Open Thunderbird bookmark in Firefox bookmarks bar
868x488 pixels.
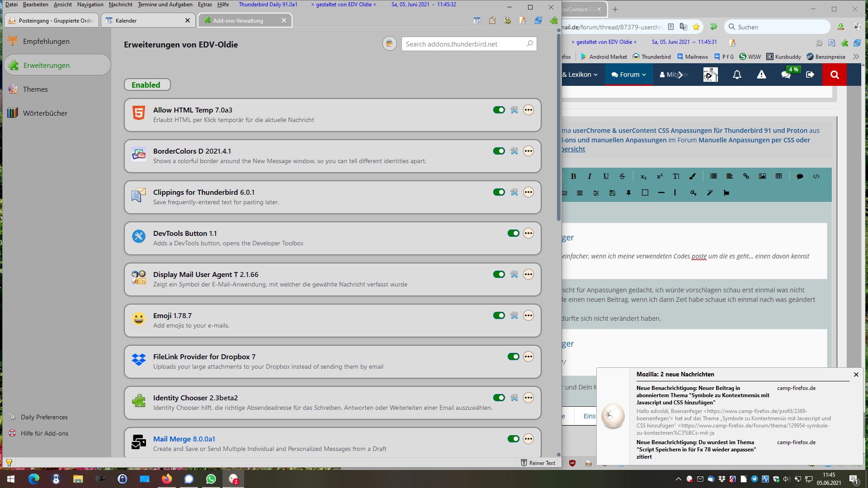tap(651, 56)
